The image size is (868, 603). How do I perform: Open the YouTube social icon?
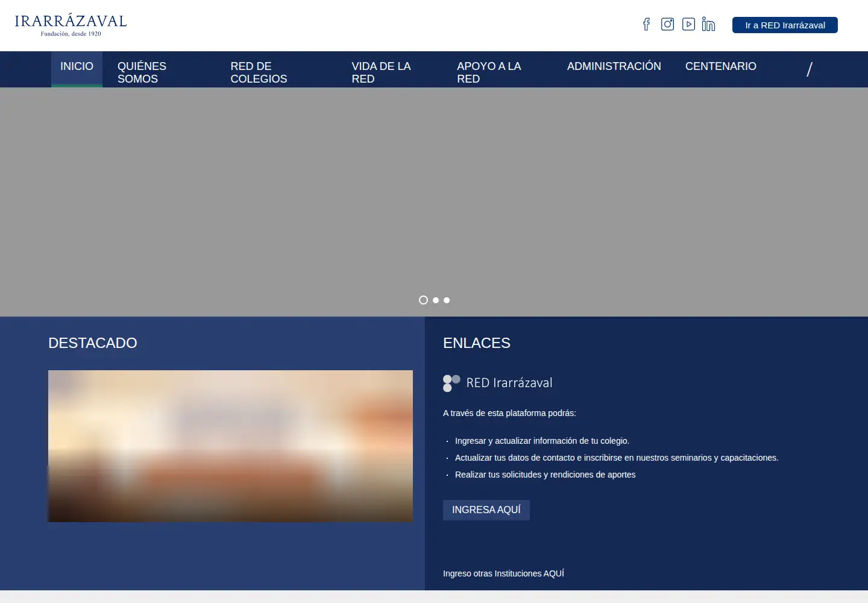pyautogui.click(x=688, y=24)
